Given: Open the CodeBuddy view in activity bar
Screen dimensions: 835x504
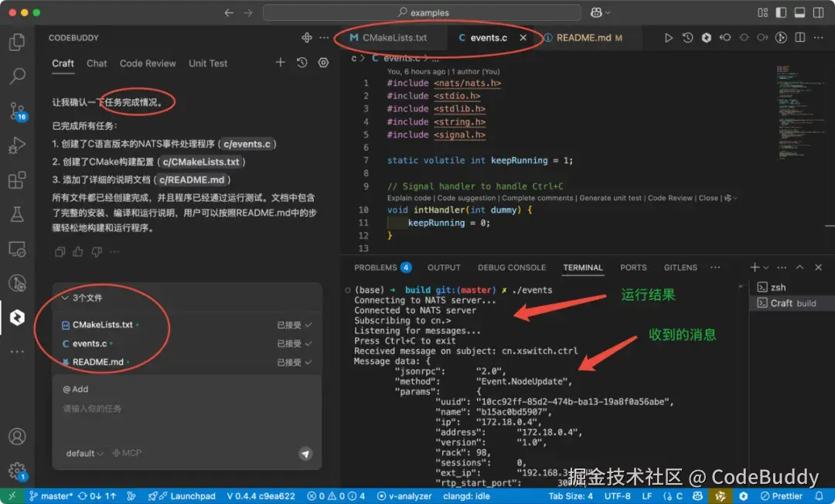Looking at the screenshot, I should 17,317.
